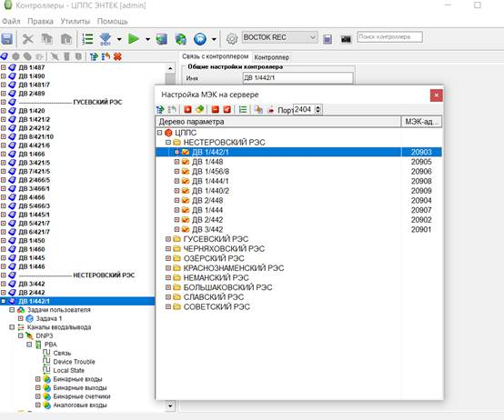Expand the СОВЕТСКИЙ РЭС folder
The height and width of the screenshot is (420, 504).
point(167,306)
